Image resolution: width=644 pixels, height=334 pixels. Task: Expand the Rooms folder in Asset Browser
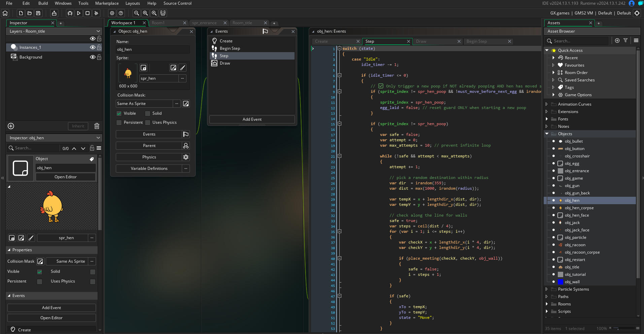547,304
